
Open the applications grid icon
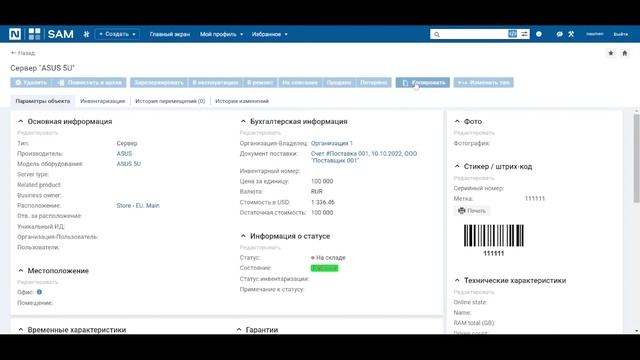pos(34,34)
